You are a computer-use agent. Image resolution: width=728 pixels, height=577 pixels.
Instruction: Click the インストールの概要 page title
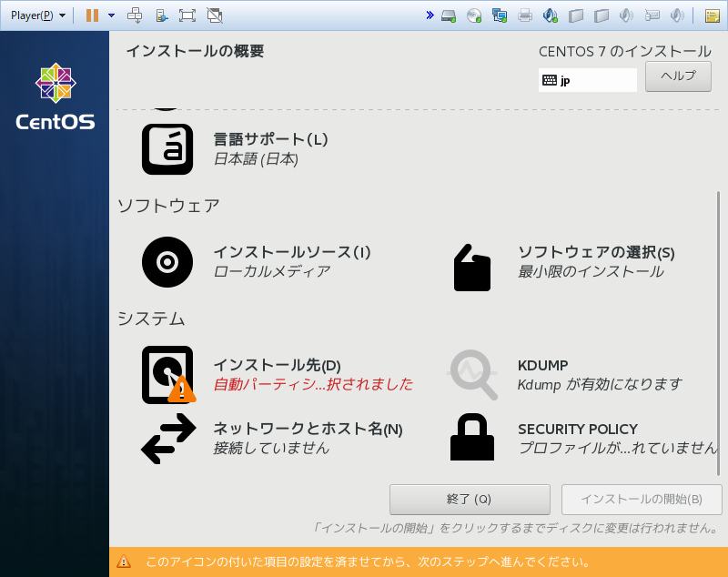pos(195,51)
